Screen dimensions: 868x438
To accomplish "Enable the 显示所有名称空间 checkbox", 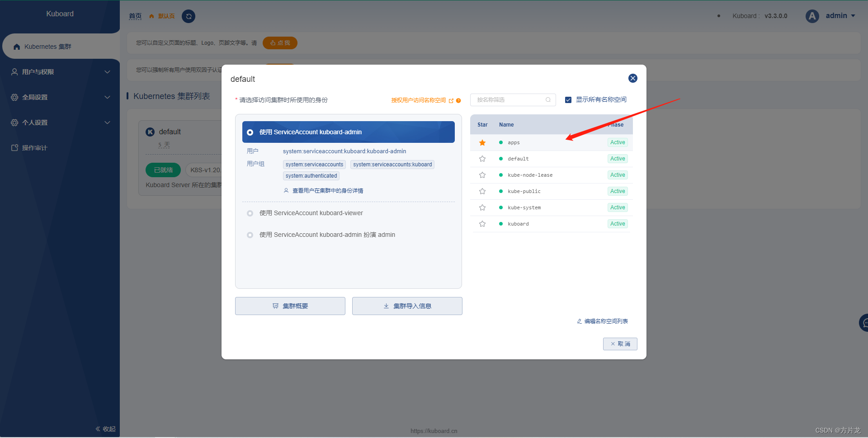I will pos(568,99).
